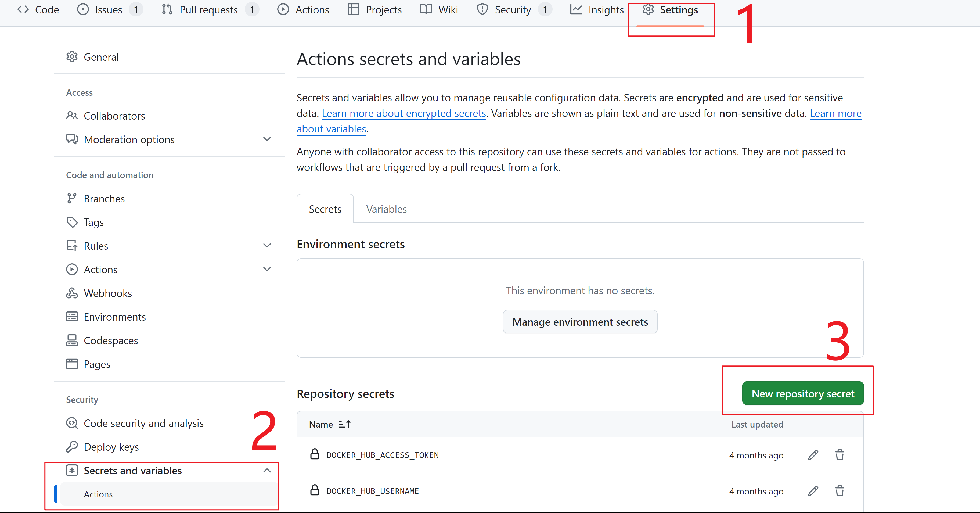Open the Insights repository tab
The height and width of the screenshot is (513, 980).
point(597,10)
